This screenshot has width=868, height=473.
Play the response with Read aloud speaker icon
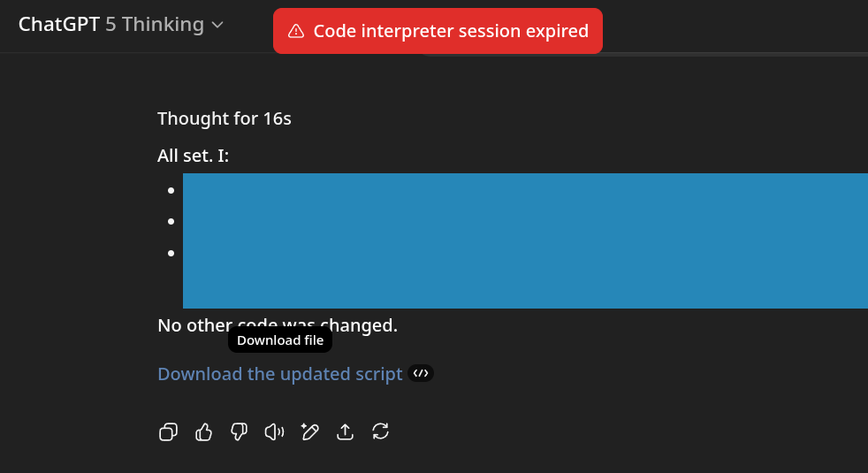pos(274,431)
